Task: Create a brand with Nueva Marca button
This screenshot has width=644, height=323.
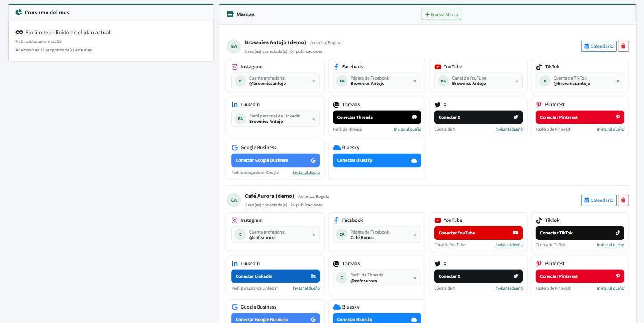Action: coord(441,14)
